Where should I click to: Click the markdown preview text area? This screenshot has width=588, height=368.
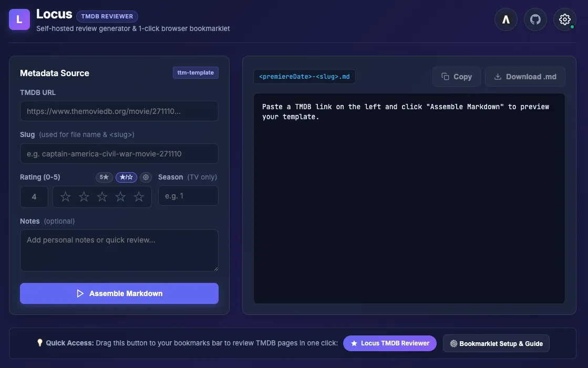click(x=409, y=198)
